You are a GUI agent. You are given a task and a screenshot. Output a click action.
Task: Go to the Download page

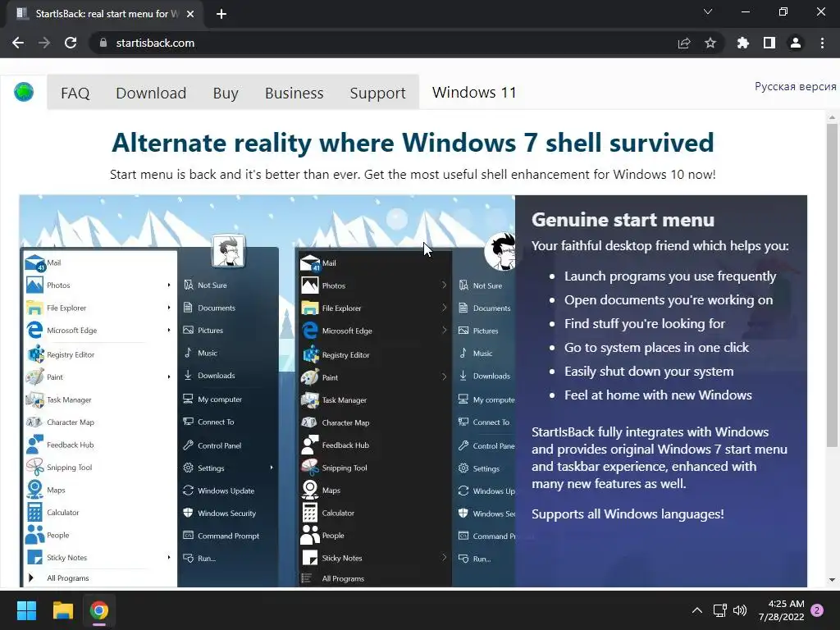(x=151, y=94)
